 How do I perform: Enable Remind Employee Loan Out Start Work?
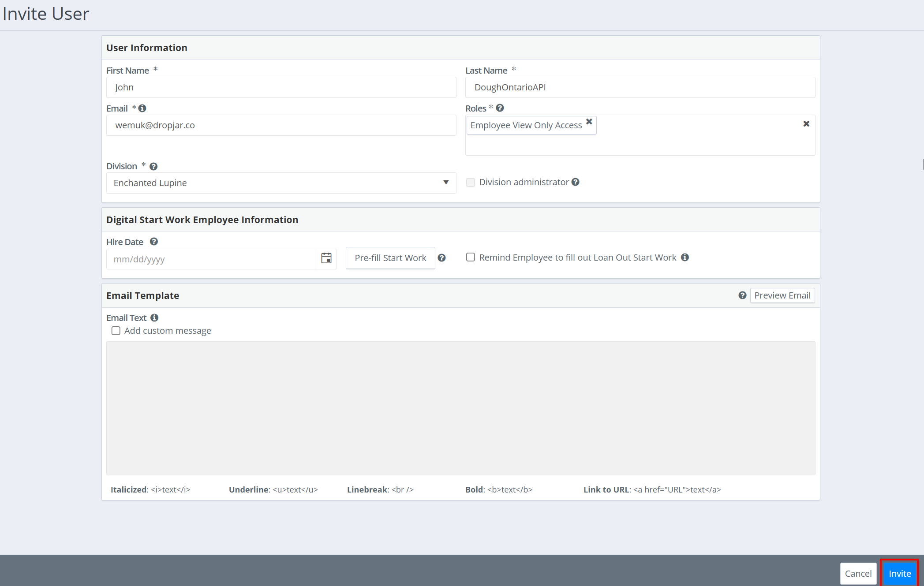pyautogui.click(x=471, y=258)
